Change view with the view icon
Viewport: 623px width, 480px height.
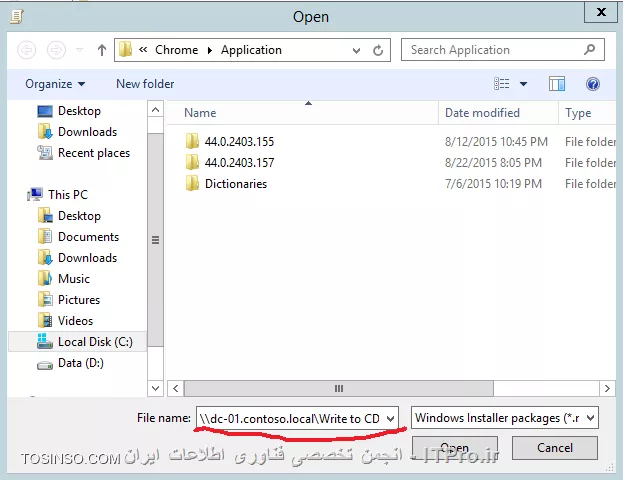click(501, 84)
